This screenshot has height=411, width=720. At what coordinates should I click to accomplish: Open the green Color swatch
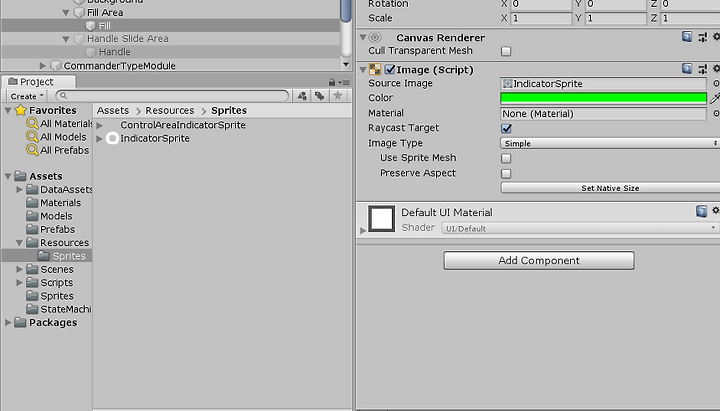(603, 98)
